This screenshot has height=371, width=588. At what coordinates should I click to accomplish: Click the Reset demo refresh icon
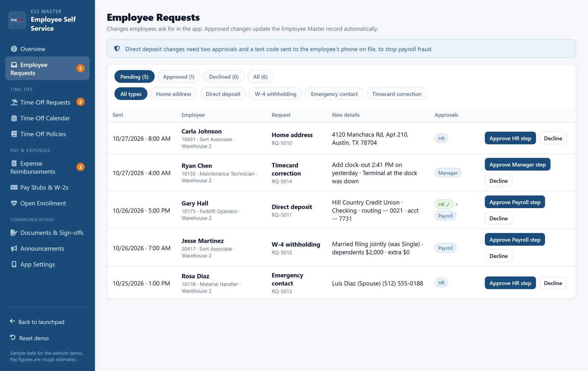pos(13,337)
